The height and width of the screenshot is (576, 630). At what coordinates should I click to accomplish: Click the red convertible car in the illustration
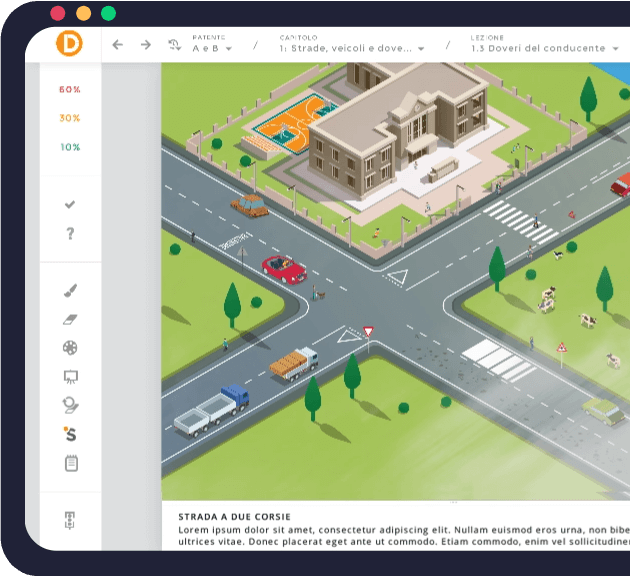pyautogui.click(x=283, y=268)
